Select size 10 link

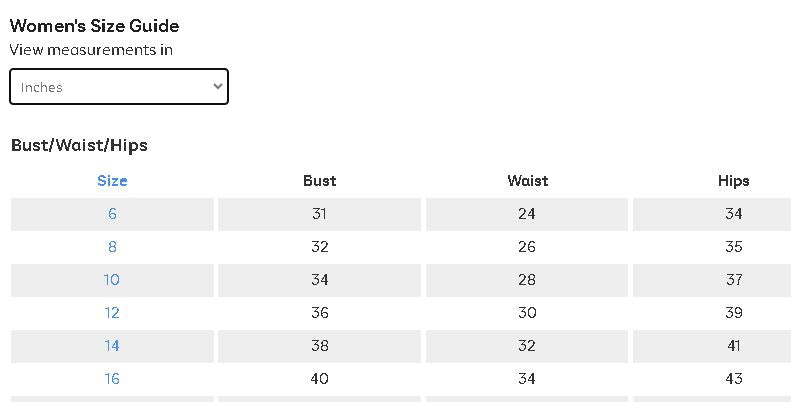(x=111, y=279)
